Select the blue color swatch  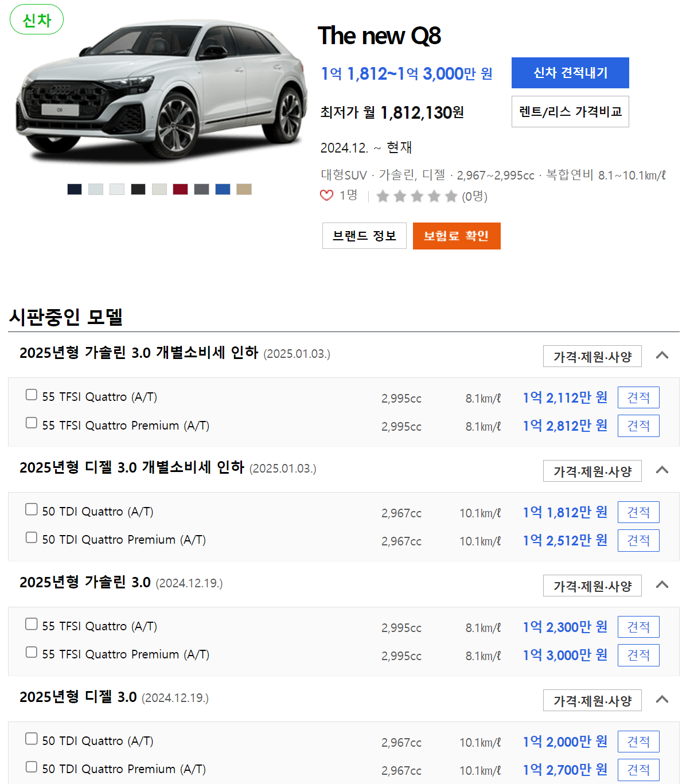(x=223, y=189)
